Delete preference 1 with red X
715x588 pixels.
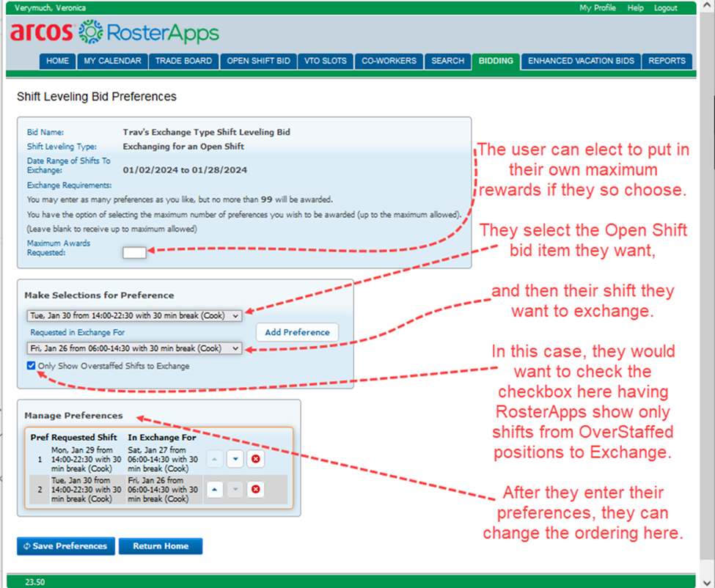256,459
